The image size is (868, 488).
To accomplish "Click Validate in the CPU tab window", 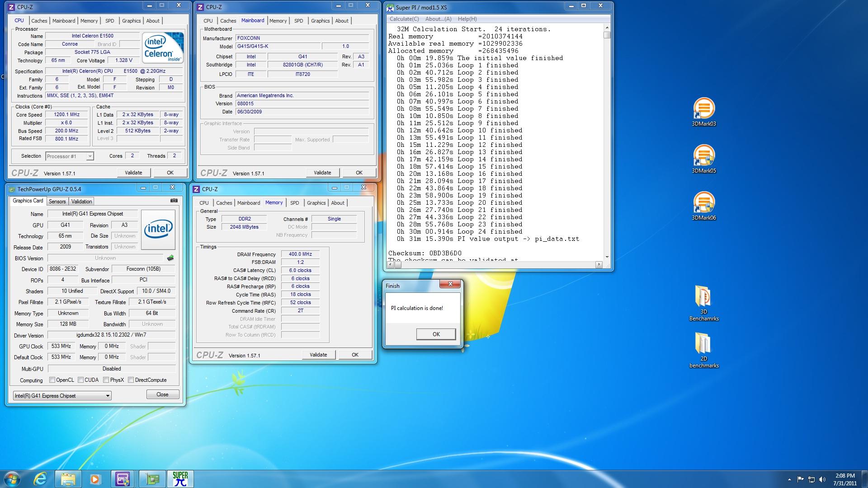I will coord(133,173).
